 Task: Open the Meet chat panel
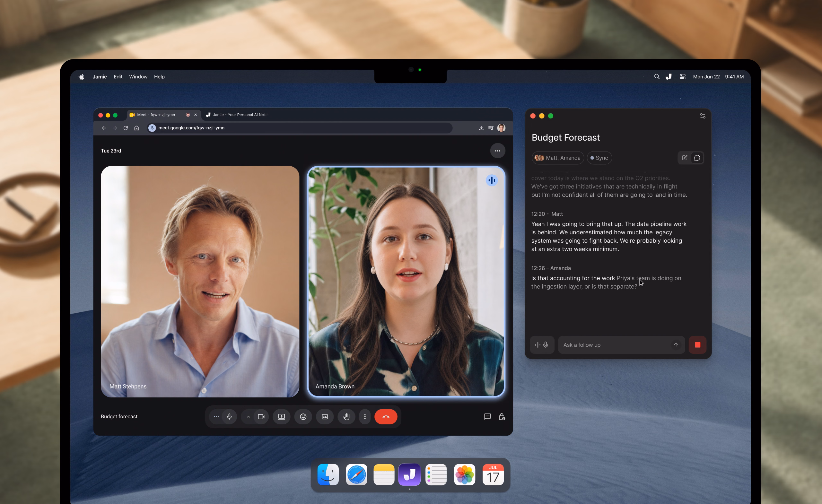pyautogui.click(x=487, y=417)
